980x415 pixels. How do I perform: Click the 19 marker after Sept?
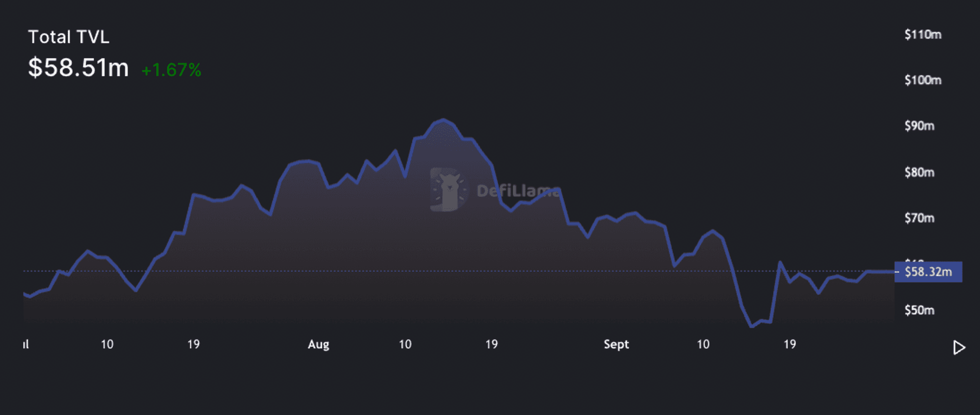[x=790, y=344]
